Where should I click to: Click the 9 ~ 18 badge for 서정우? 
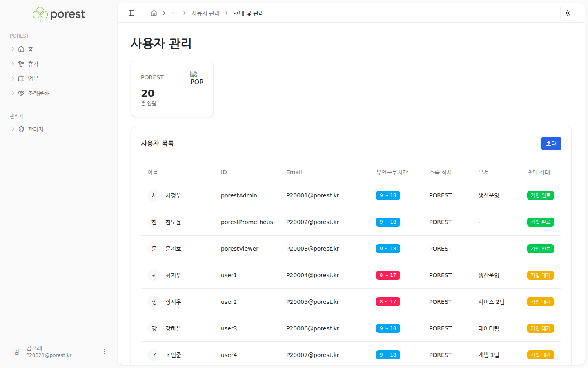pos(388,195)
